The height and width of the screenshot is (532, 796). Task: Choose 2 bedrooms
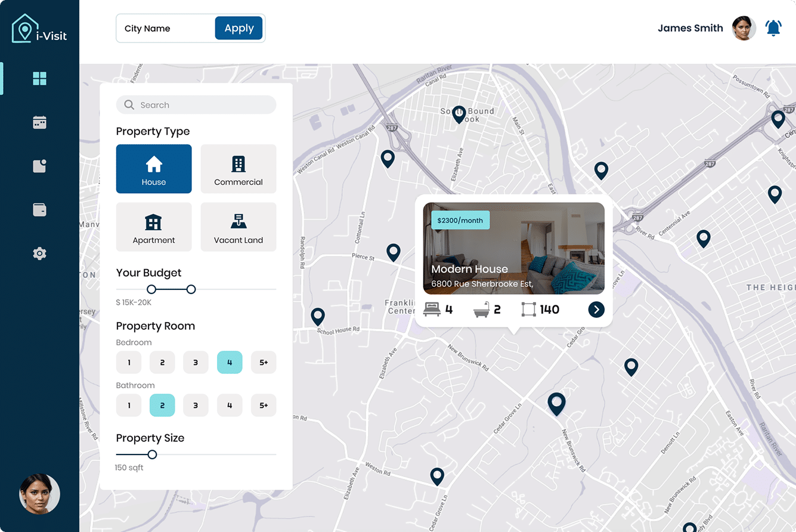(x=162, y=363)
